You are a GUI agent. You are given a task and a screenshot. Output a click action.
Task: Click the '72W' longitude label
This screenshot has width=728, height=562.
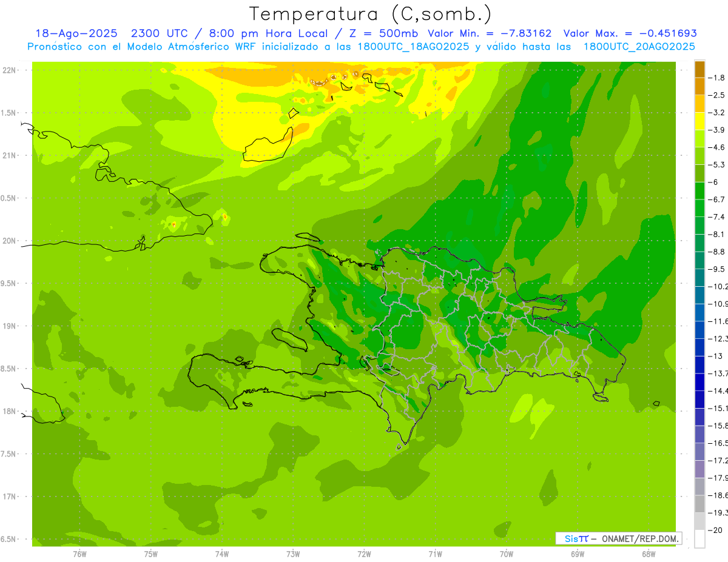click(364, 554)
